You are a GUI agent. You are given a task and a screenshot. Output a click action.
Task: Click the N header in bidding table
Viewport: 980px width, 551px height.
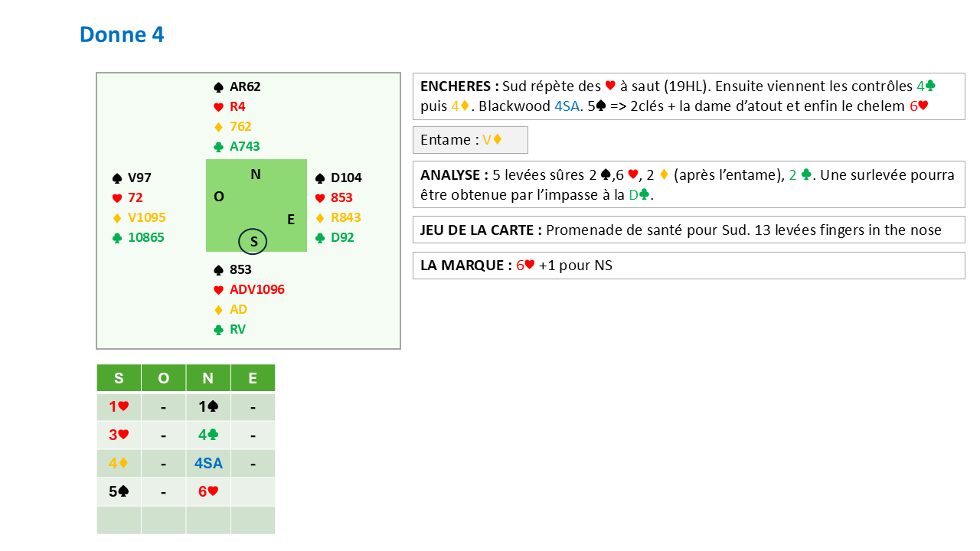coord(207,378)
